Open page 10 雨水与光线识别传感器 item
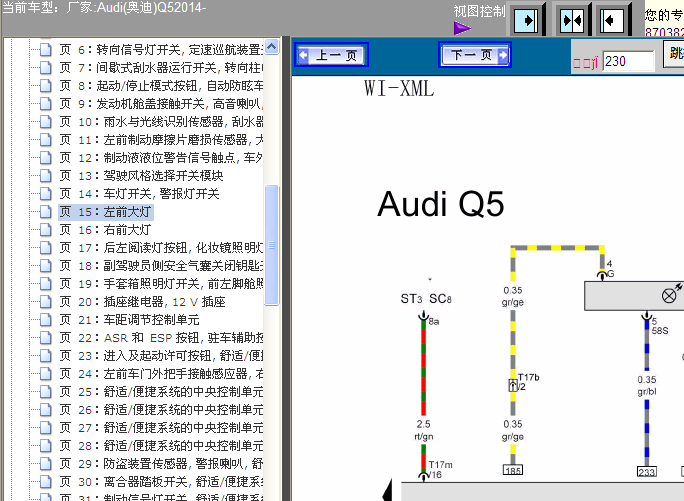 161,122
